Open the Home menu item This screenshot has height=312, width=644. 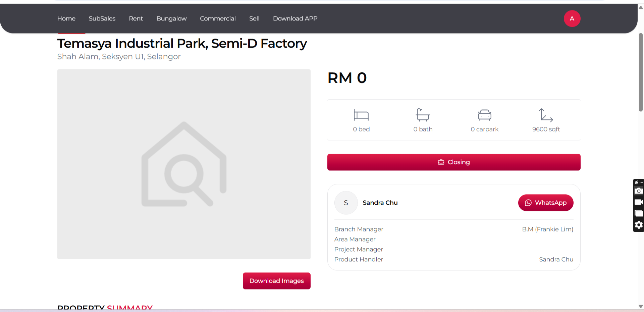pos(66,18)
